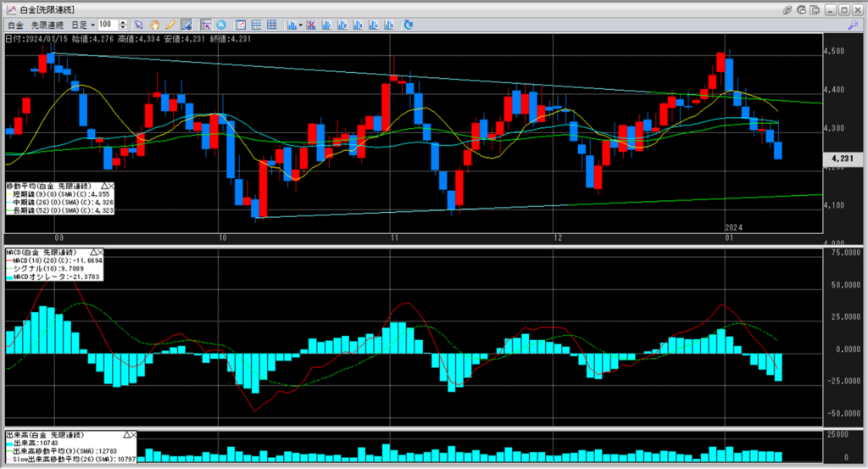Screen dimensions: 868x469
Task: Click the MACD(10)(20) legend line
Action: [x=54, y=260]
